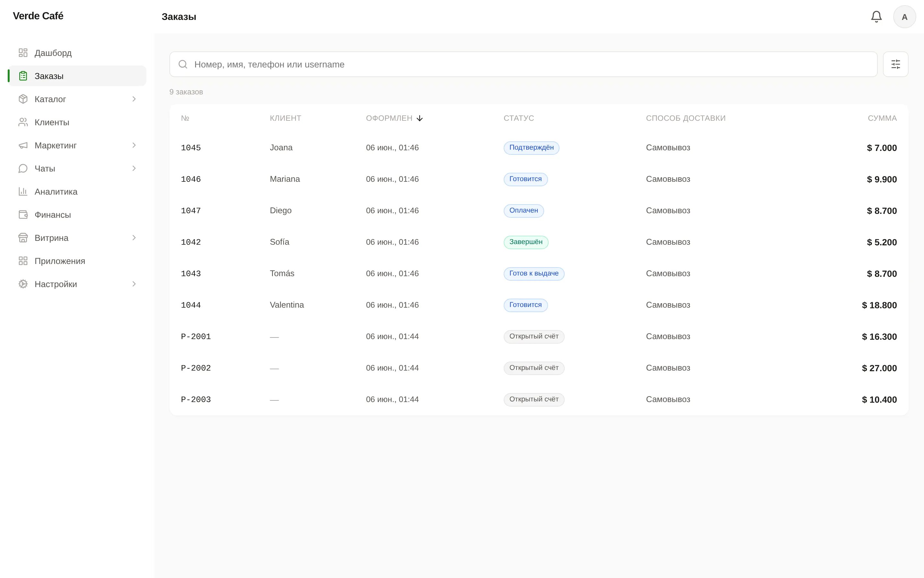Image resolution: width=924 pixels, height=578 pixels.
Task: Click the Настройки gear icon
Action: (23, 284)
